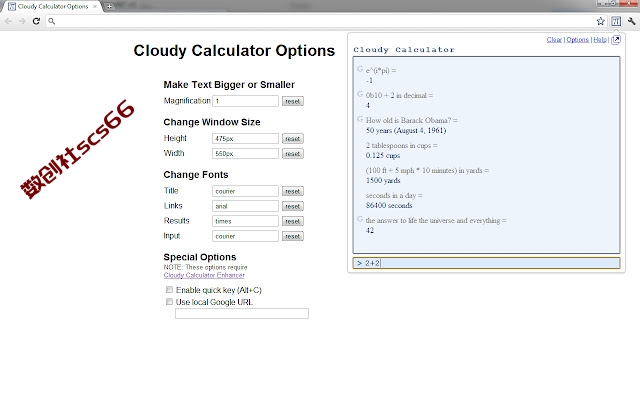Click the result '50 years (August 4, 1961)'
The height and width of the screenshot is (400, 640).
tap(406, 131)
